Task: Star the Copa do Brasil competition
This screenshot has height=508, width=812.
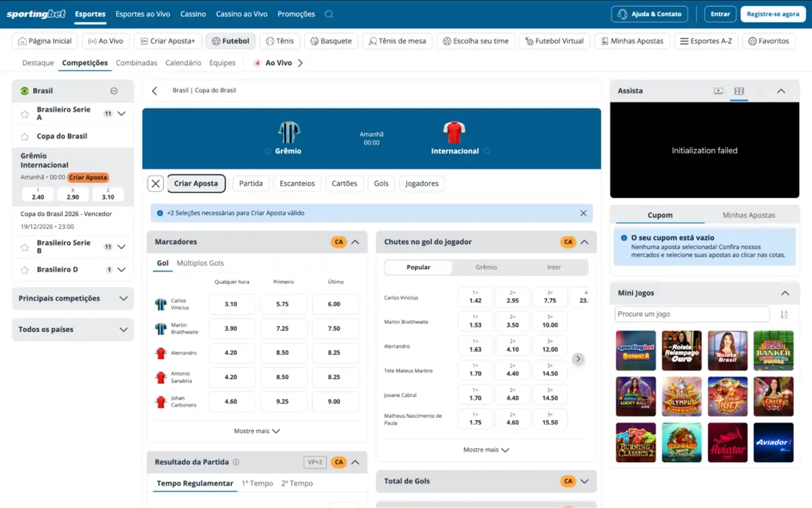Action: (25, 136)
